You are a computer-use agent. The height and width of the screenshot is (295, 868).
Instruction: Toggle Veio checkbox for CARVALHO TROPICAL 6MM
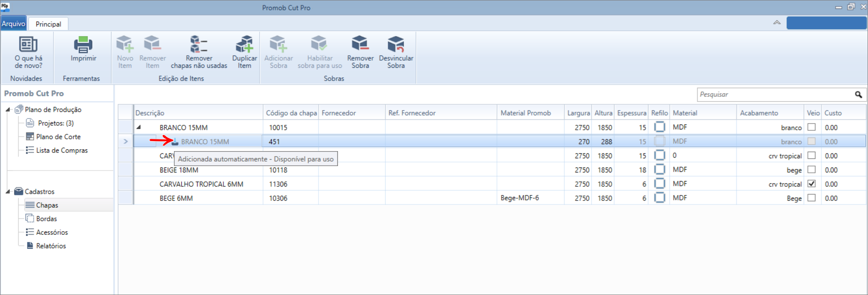tap(811, 184)
